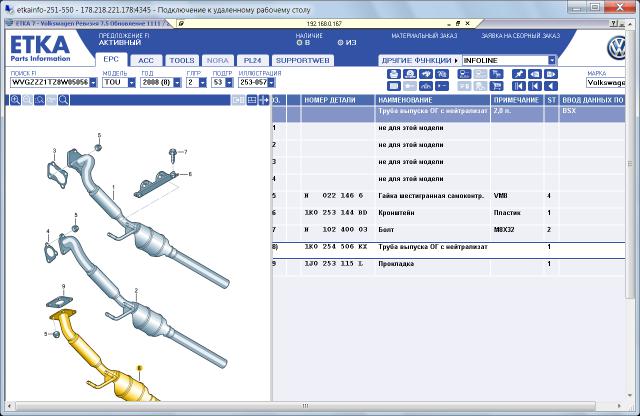Open the ГЛГР dropdown showing 2
Image resolution: width=640 pixels, height=416 pixels.
pos(203,82)
